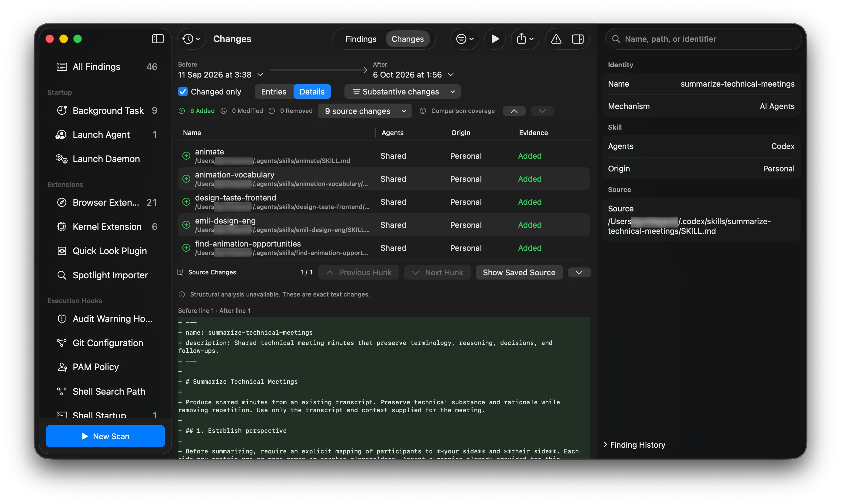
Task: Run scan with the play icon
Action: 494,39
